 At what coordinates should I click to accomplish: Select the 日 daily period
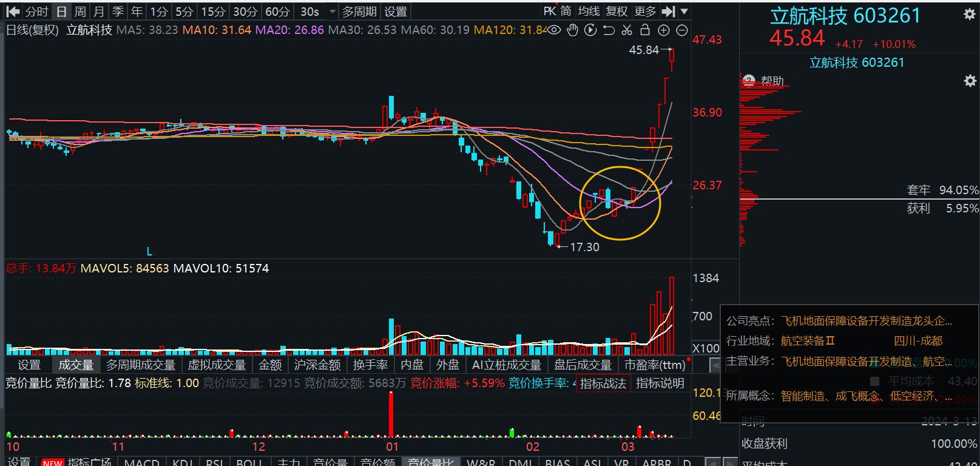[x=61, y=12]
